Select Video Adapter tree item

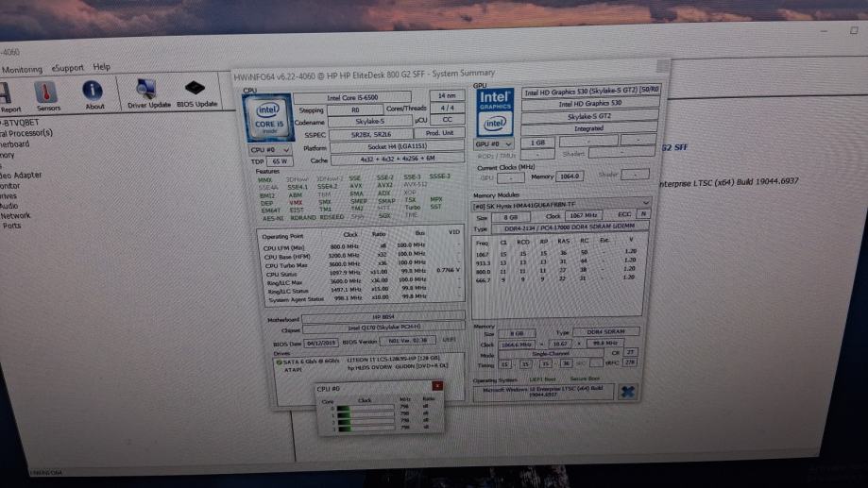point(21,176)
